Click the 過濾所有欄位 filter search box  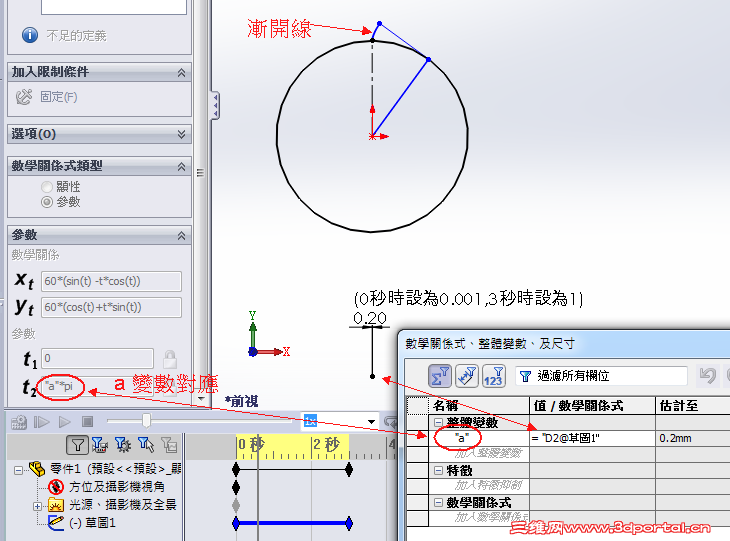click(x=601, y=376)
